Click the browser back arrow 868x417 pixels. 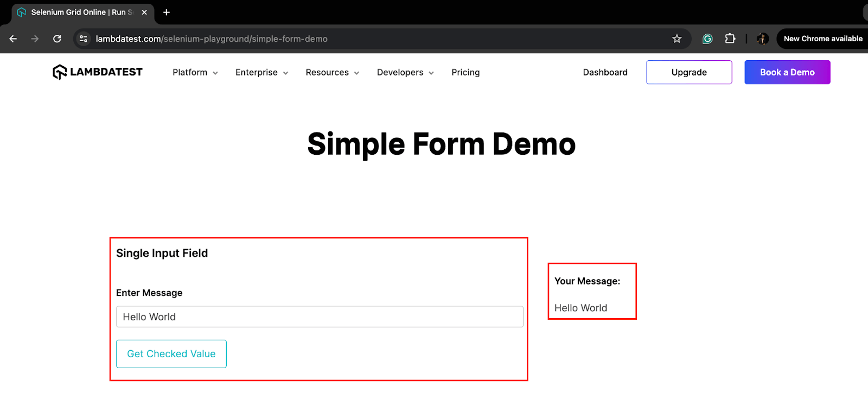pos(13,39)
